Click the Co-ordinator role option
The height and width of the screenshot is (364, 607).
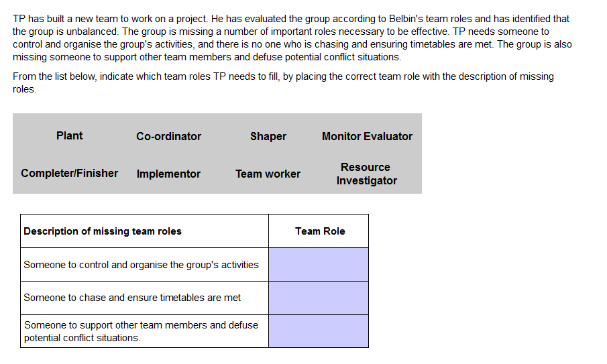coord(168,136)
